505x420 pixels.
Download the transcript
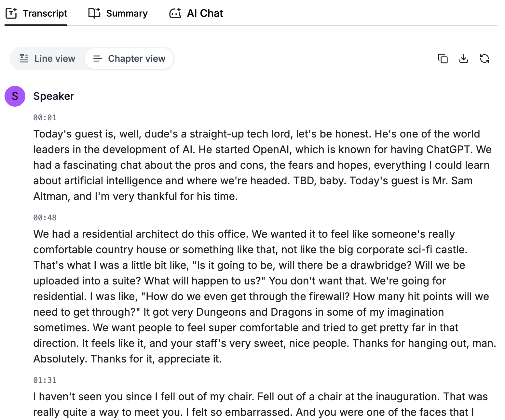463,59
